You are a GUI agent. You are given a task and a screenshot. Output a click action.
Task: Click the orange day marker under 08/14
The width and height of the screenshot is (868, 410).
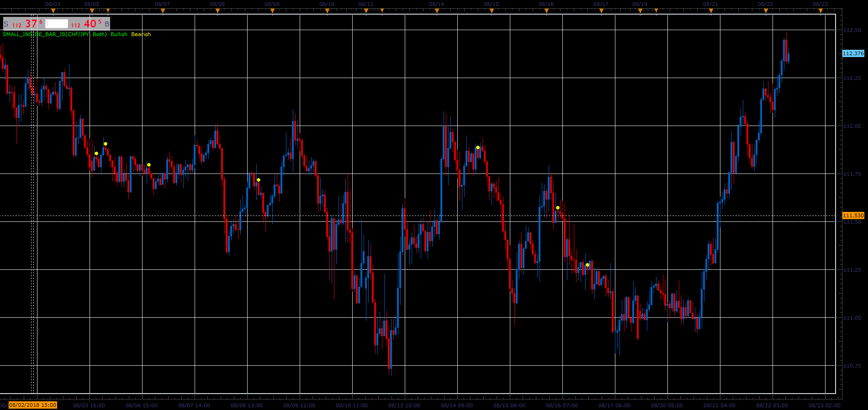pyautogui.click(x=437, y=11)
